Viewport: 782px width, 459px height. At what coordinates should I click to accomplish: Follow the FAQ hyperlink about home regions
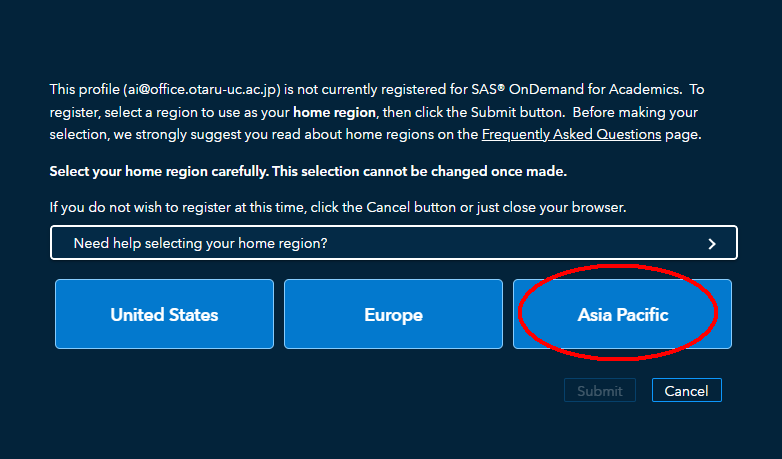571,134
